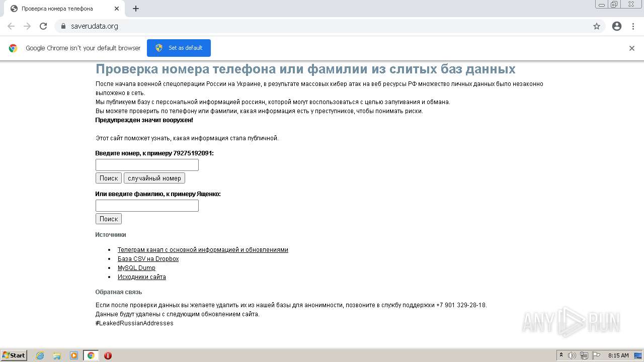The height and width of the screenshot is (362, 644).
Task: Click the Источники heading
Action: [x=111, y=235]
